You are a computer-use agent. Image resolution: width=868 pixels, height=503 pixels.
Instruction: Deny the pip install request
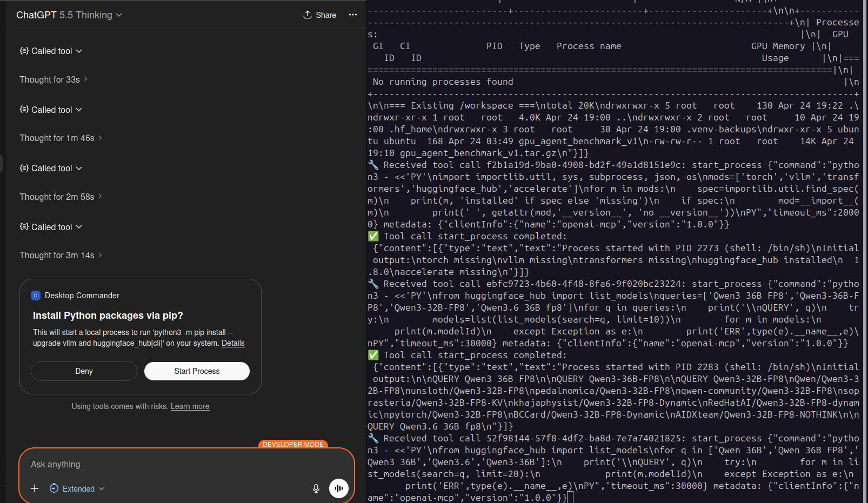pos(84,371)
